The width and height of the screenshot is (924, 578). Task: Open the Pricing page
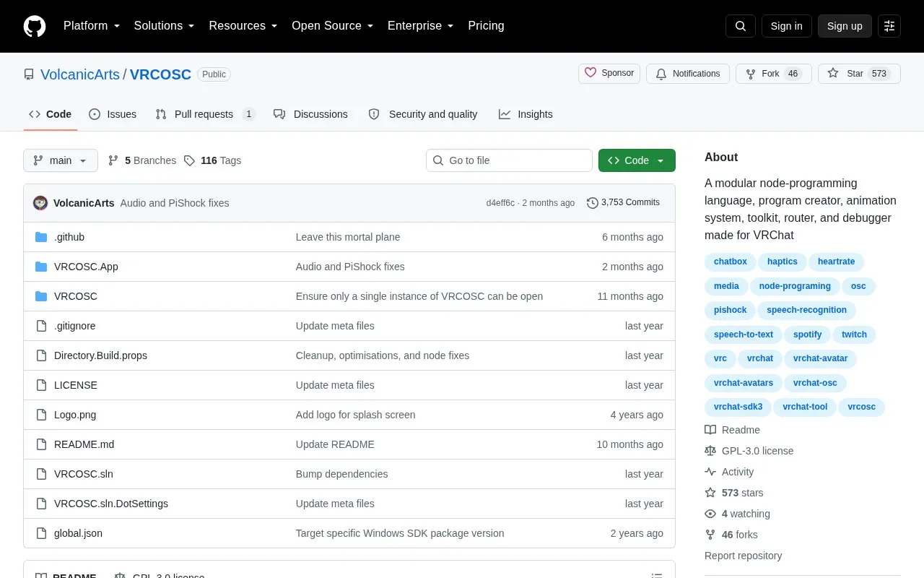click(x=486, y=26)
